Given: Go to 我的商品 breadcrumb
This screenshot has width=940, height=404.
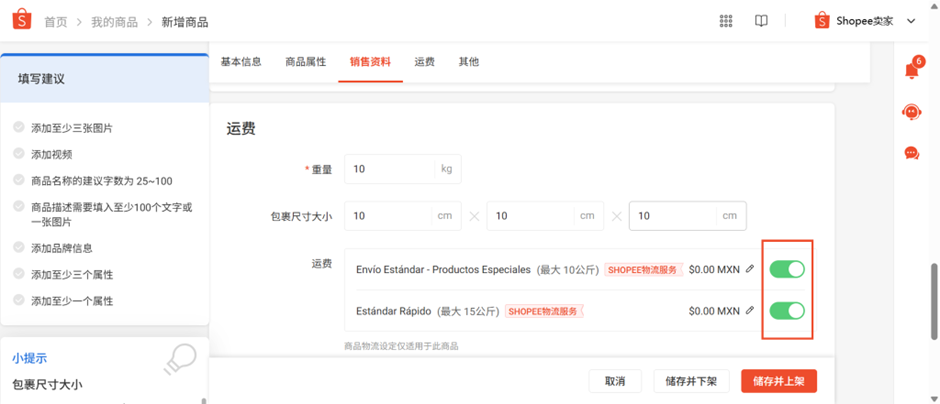Looking at the screenshot, I should 114,22.
